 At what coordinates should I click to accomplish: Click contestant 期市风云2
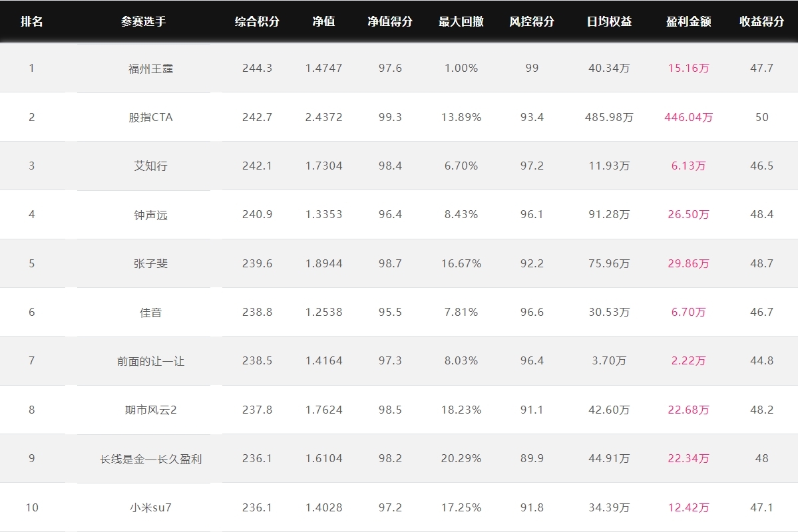pyautogui.click(x=150, y=410)
